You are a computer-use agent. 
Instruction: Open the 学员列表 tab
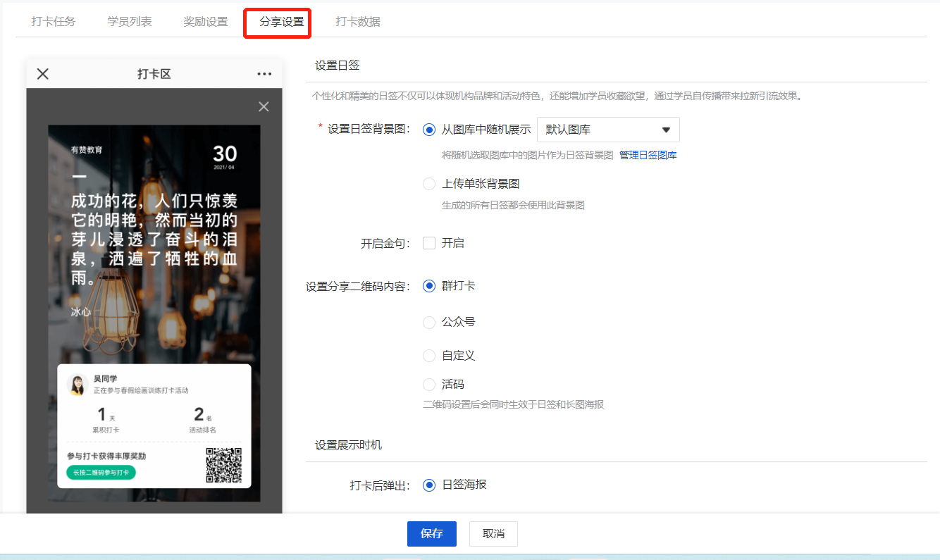point(130,22)
